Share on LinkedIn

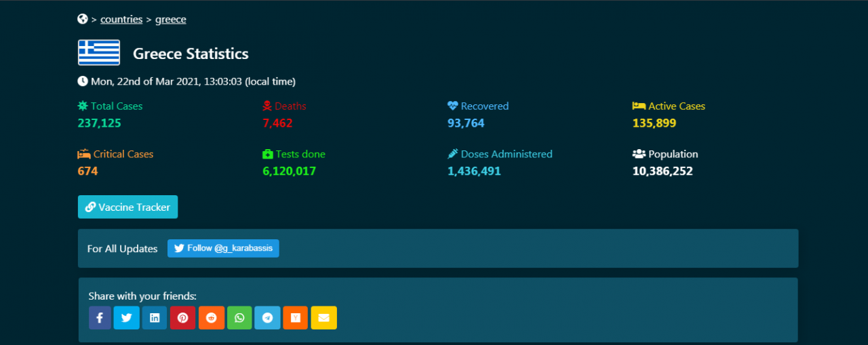click(x=155, y=318)
